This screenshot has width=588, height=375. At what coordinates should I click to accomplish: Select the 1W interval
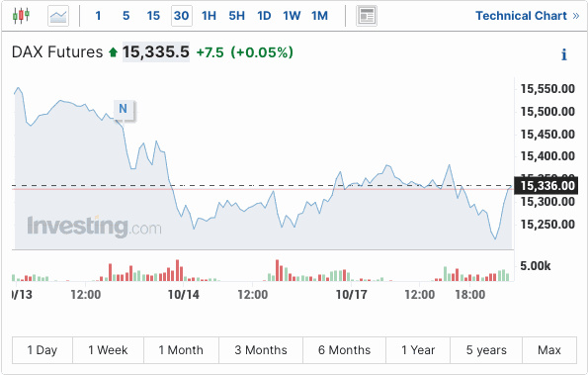point(292,16)
